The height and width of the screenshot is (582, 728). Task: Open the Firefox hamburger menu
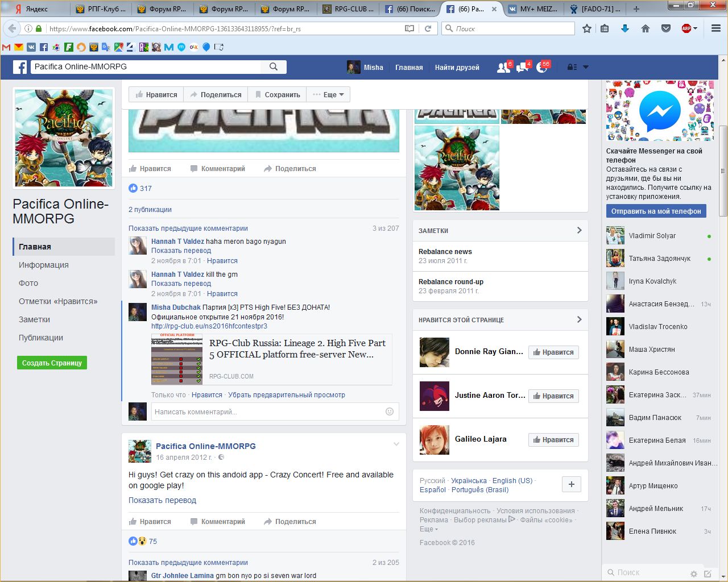pos(716,28)
